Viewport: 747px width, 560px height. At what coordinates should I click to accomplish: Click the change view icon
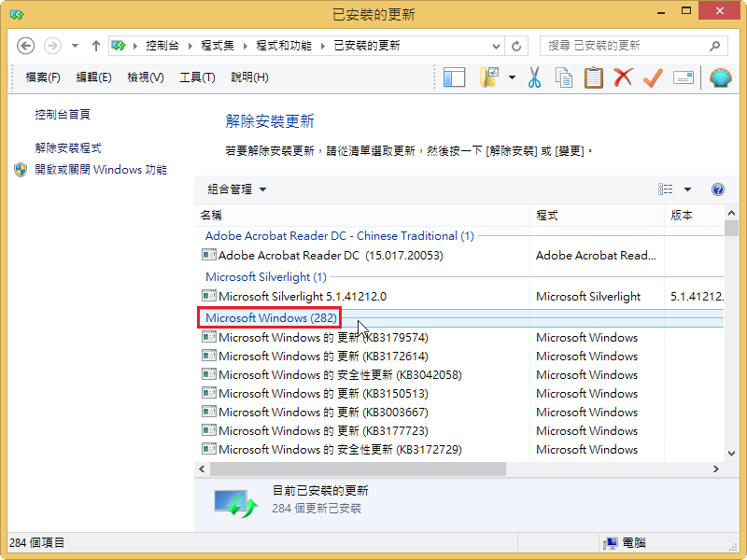(666, 189)
